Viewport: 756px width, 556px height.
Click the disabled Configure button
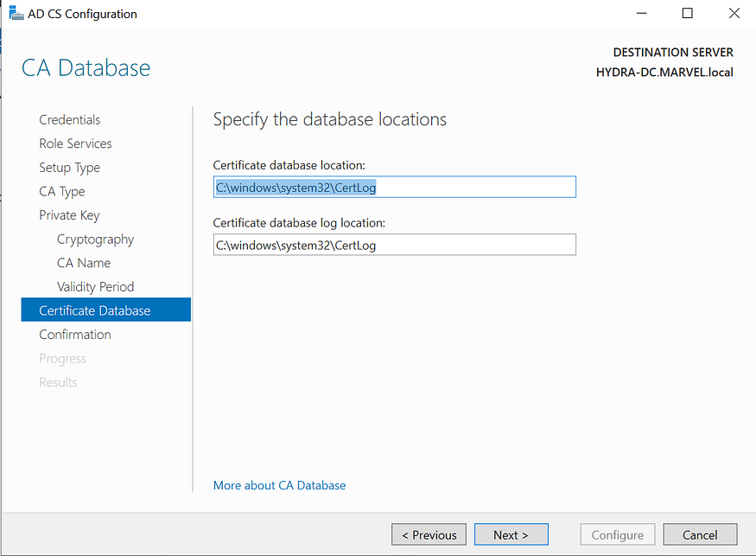pos(617,534)
